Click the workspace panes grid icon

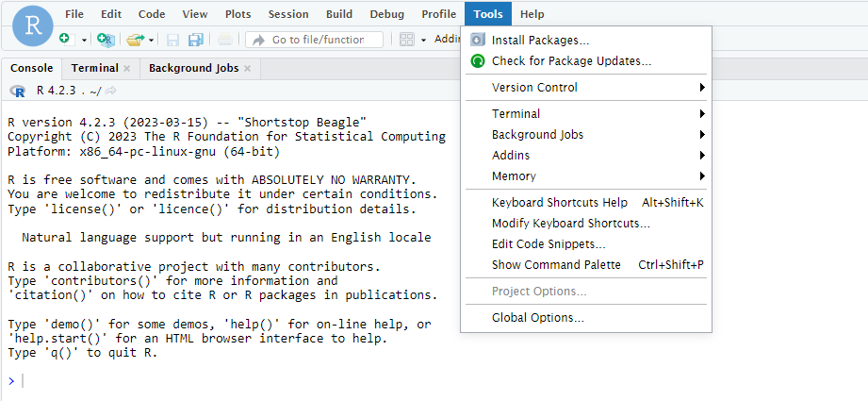407,40
